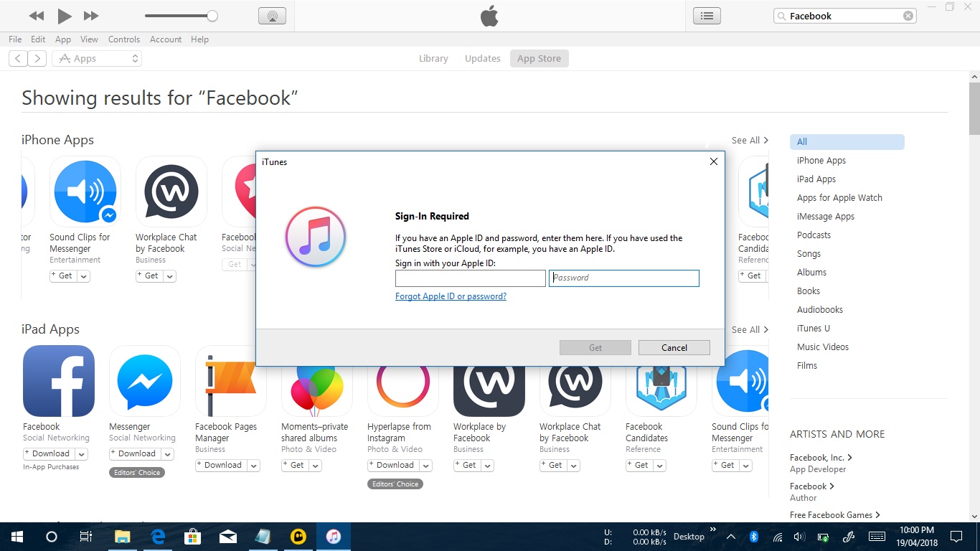Open the Action Center notification icon
This screenshot has width=980, height=551.
[956, 537]
